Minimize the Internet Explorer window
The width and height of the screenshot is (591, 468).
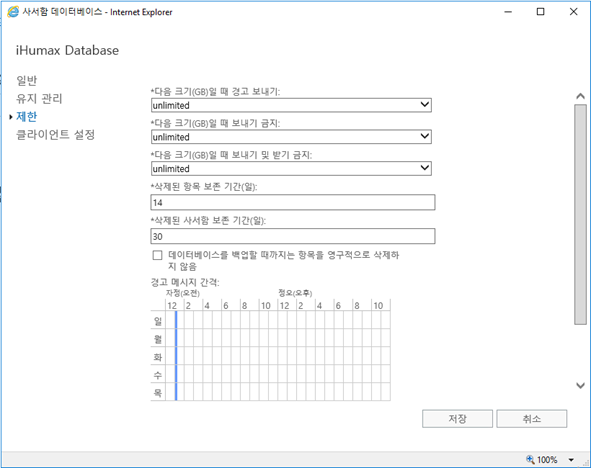tap(508, 12)
